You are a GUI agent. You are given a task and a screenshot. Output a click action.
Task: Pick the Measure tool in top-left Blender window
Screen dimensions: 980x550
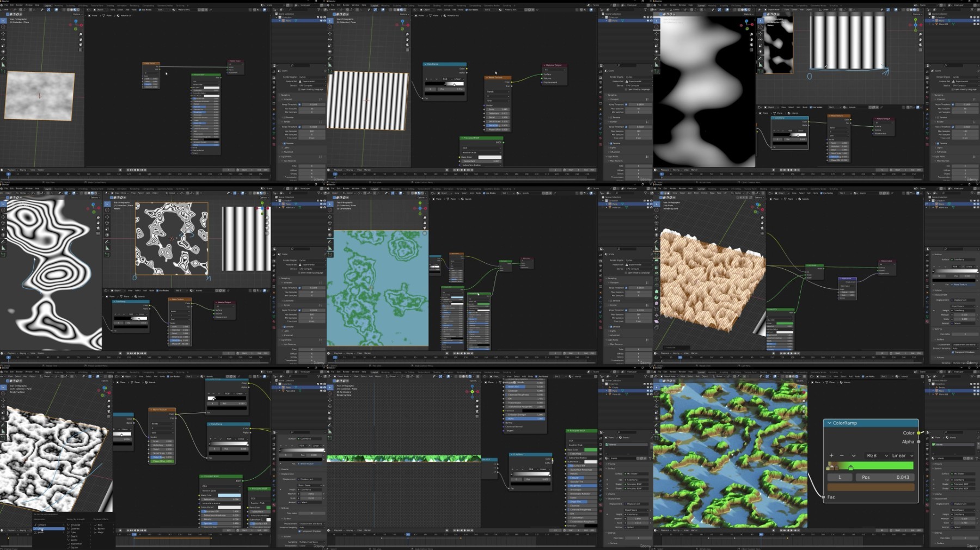click(3, 65)
